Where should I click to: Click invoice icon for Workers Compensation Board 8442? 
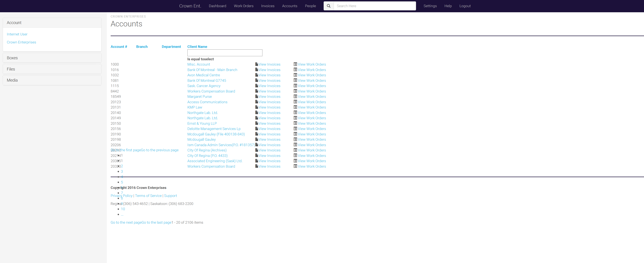click(x=256, y=91)
